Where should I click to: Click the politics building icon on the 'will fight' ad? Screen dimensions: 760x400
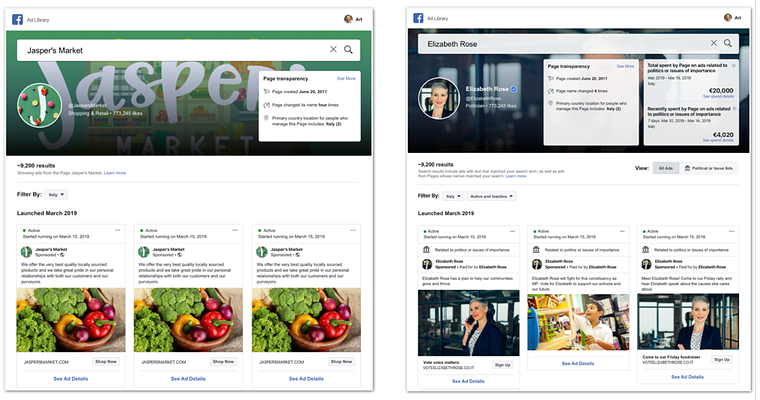click(x=536, y=250)
